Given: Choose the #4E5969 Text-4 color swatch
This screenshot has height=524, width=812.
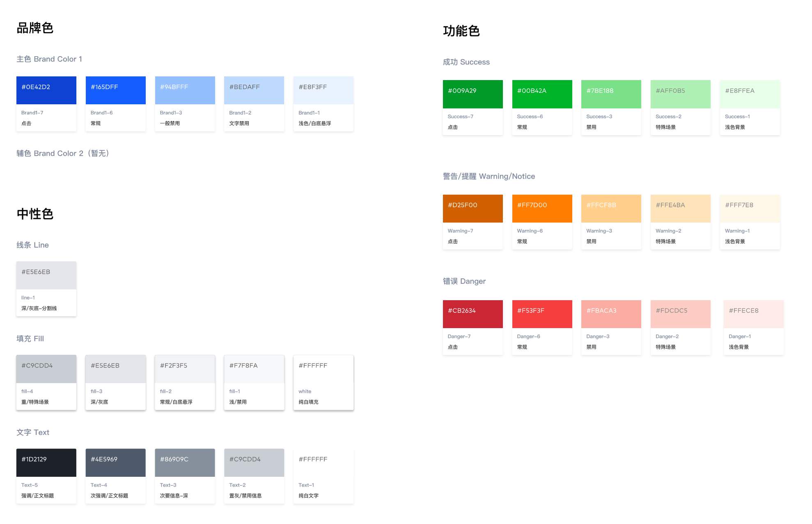Looking at the screenshot, I should 116,463.
